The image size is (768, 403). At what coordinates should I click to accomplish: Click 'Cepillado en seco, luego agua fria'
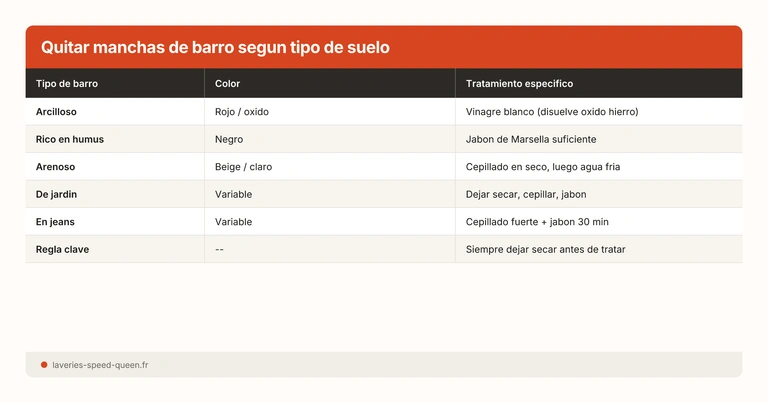pos(543,167)
